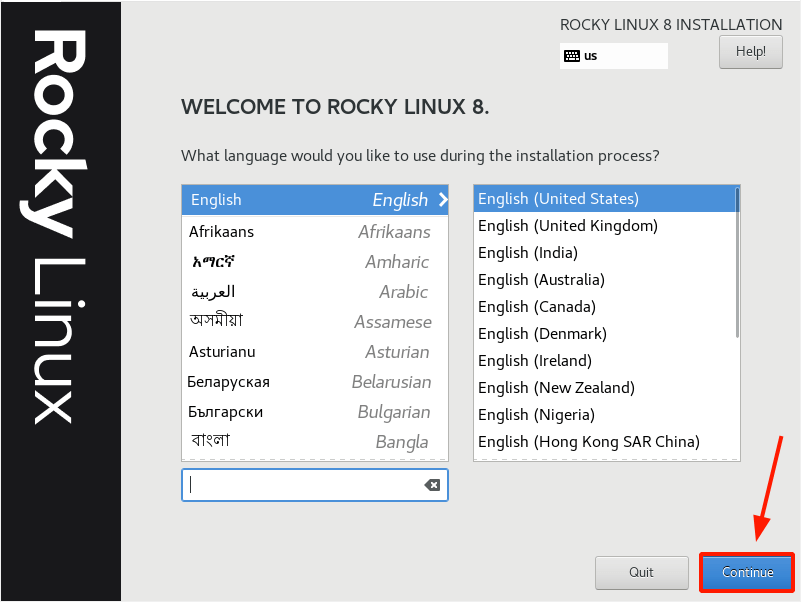This screenshot has width=801, height=602.
Task: Click the Quit button
Action: coord(641,572)
